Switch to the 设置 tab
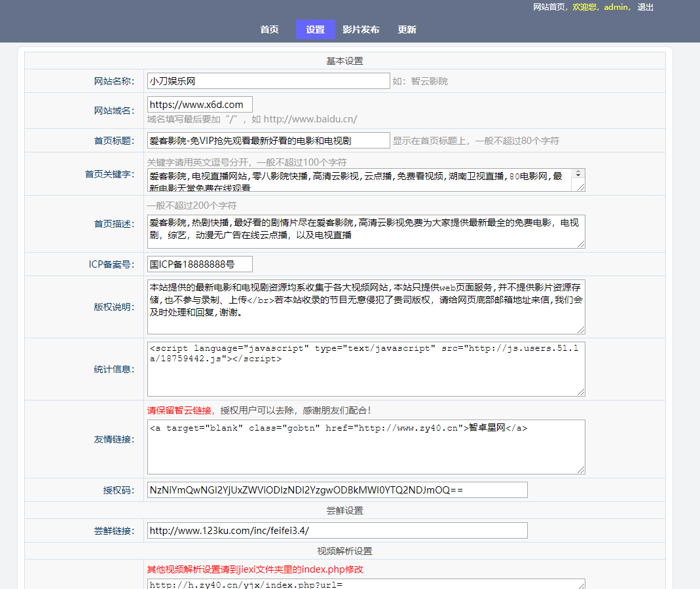Viewport: 700px width, 589px height. pos(315,29)
